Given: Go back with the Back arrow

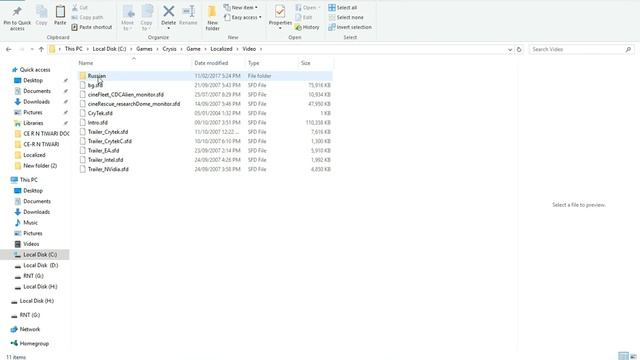Looking at the screenshot, I should (x=9, y=49).
